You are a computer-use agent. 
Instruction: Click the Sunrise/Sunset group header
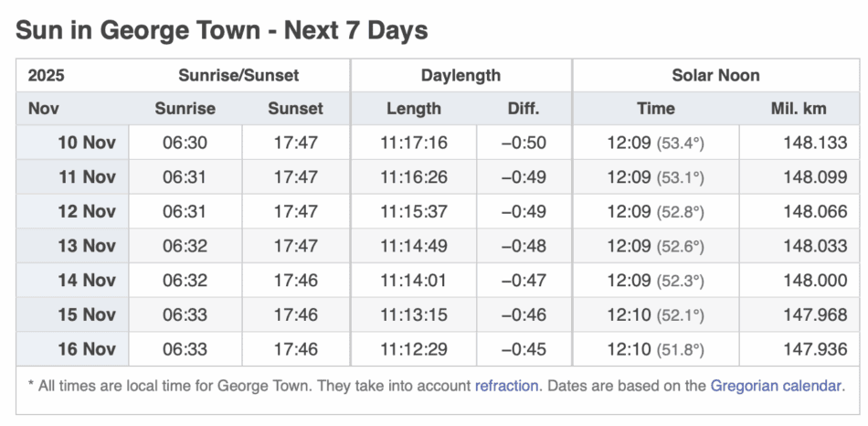pyautogui.click(x=238, y=76)
